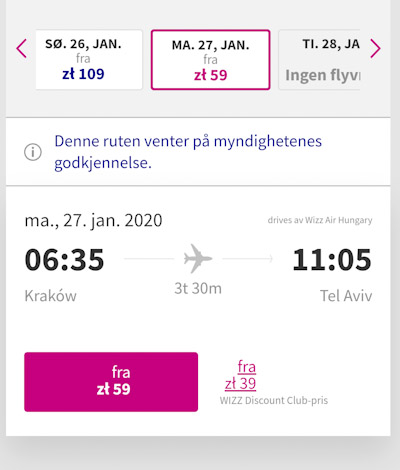Image resolution: width=400 pixels, height=470 pixels.
Task: Click the 11:05 arrival time
Action: [332, 260]
